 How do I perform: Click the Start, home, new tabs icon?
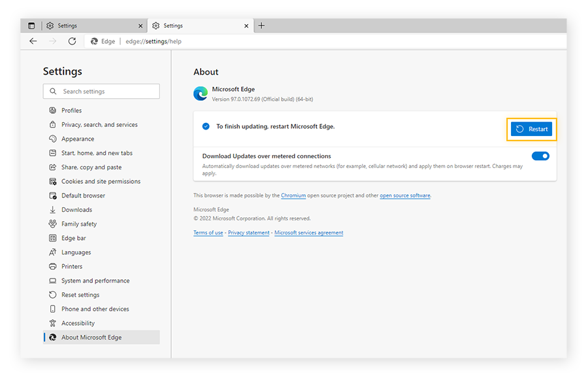[x=52, y=153]
